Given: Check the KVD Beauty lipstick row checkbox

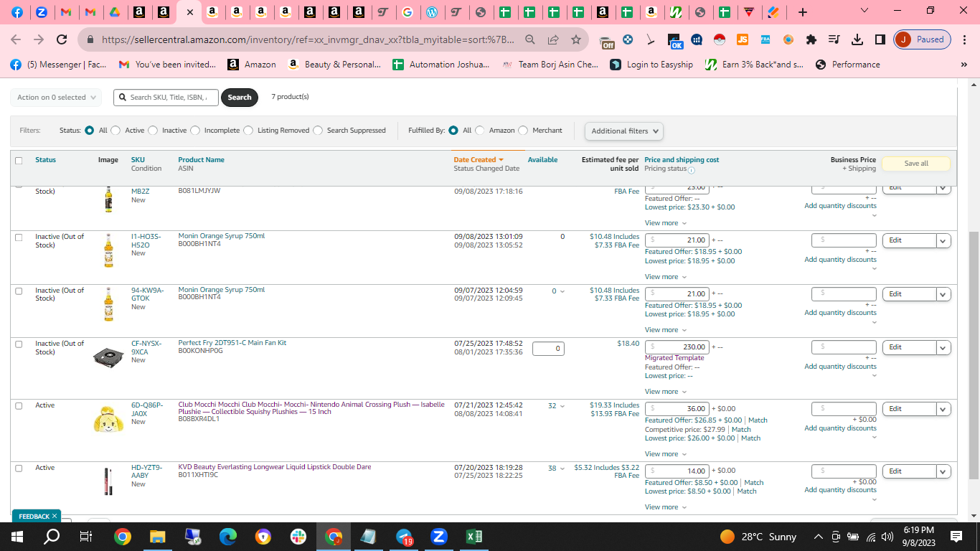Looking at the screenshot, I should (x=19, y=468).
